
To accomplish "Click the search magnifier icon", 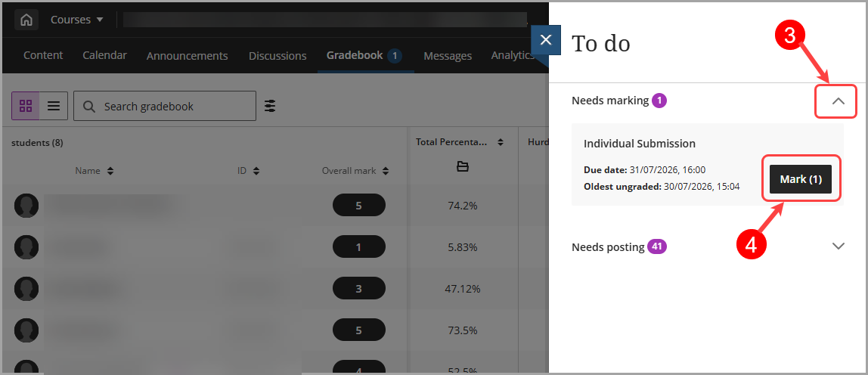I will click(88, 107).
